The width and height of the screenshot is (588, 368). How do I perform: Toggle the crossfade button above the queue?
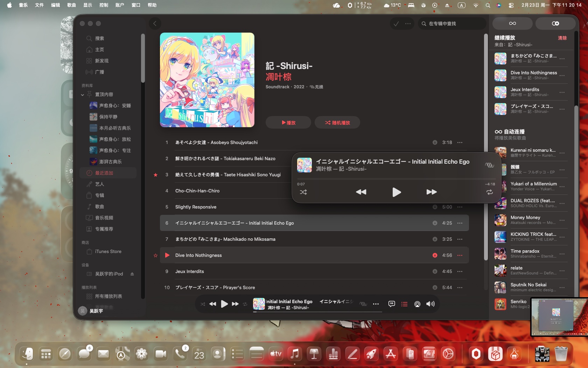[x=555, y=23]
